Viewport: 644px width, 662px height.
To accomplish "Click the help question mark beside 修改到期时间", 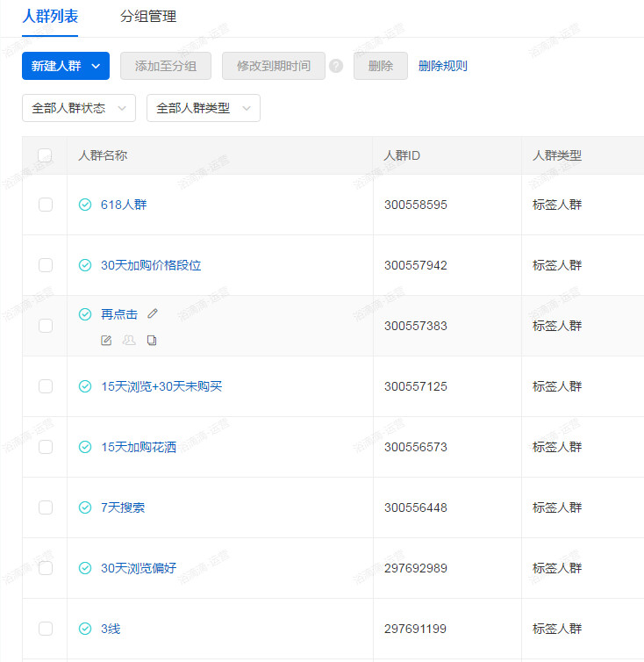I will coord(336,66).
